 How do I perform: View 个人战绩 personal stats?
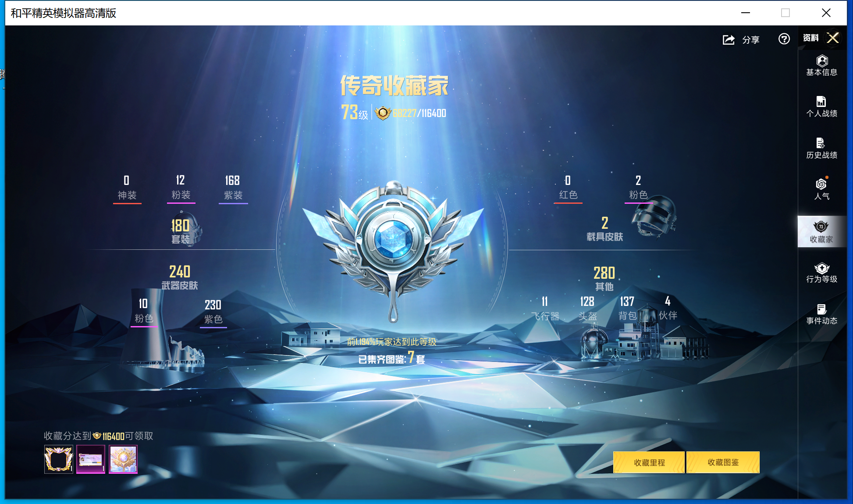(822, 106)
